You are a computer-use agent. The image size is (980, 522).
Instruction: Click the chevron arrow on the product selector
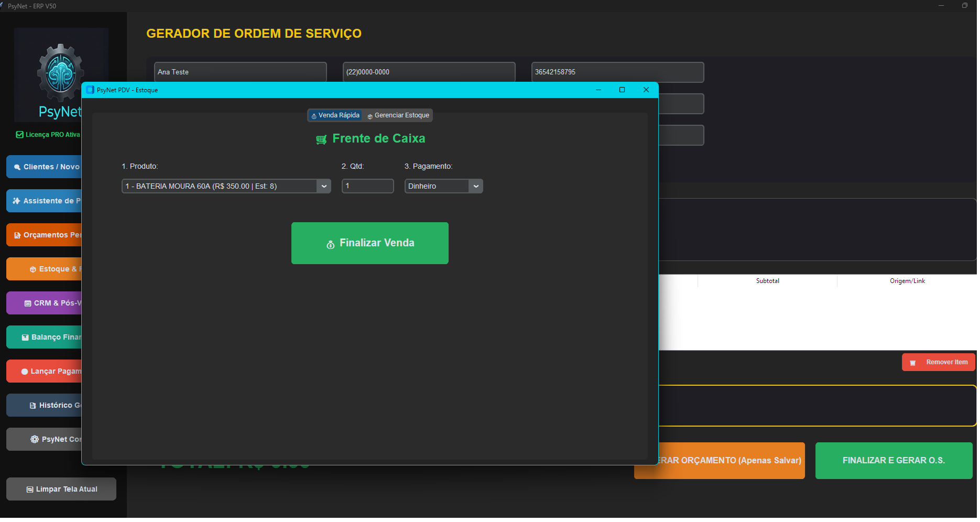pos(324,186)
